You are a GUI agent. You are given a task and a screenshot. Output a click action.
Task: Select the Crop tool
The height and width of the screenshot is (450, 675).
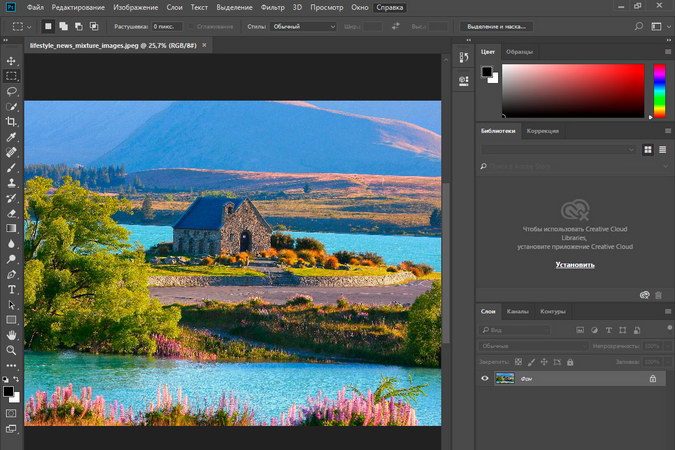click(11, 121)
